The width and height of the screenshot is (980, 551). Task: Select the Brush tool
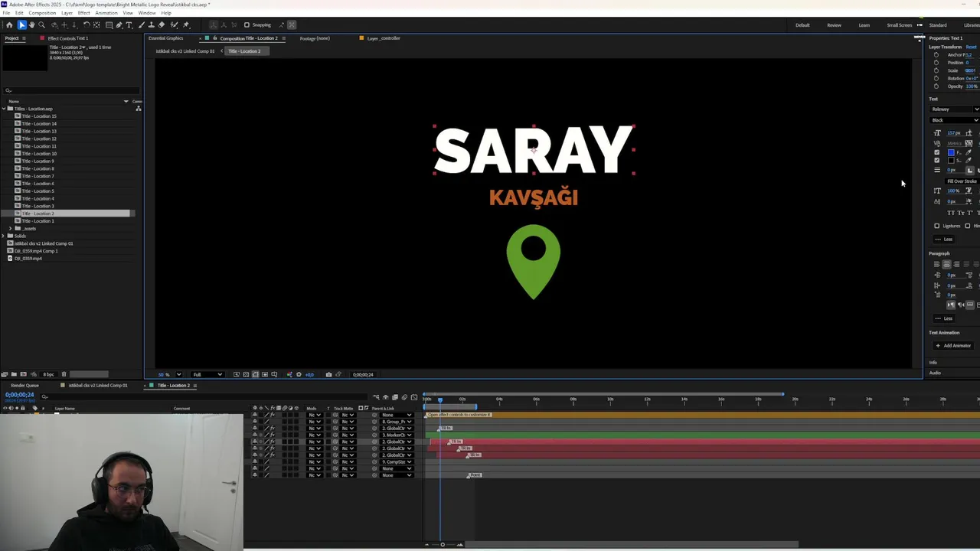point(142,24)
